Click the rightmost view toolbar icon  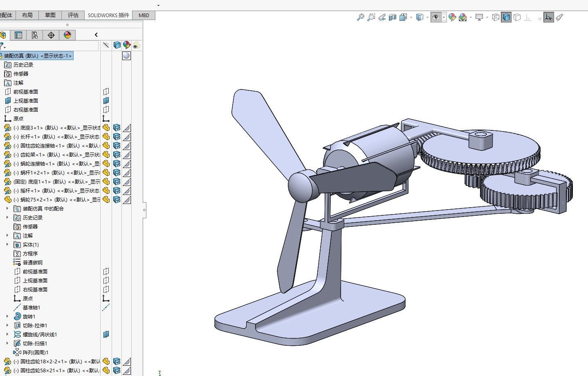(x=559, y=17)
